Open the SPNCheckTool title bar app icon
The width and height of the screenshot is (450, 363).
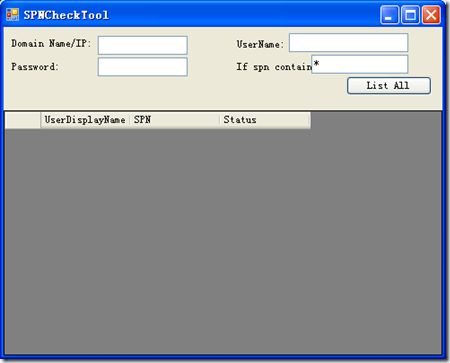coord(12,14)
